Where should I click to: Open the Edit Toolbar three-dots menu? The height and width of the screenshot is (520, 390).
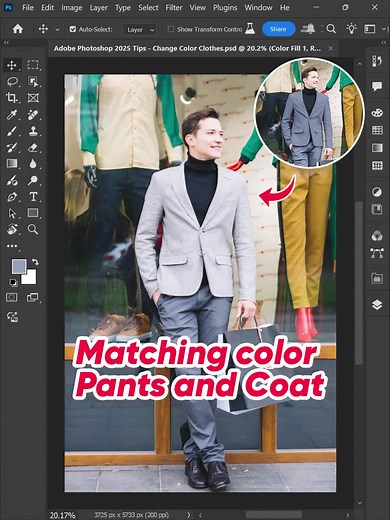[12, 246]
